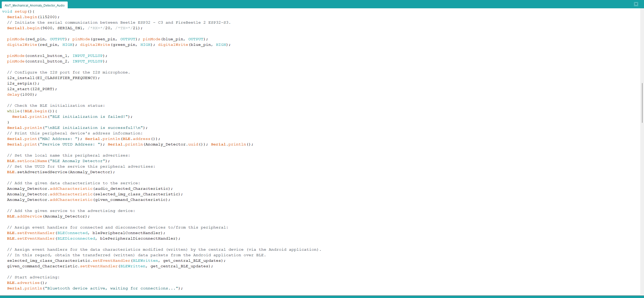Click 'void setup(){' line
Screen dimensions: 644x298
(18, 11)
